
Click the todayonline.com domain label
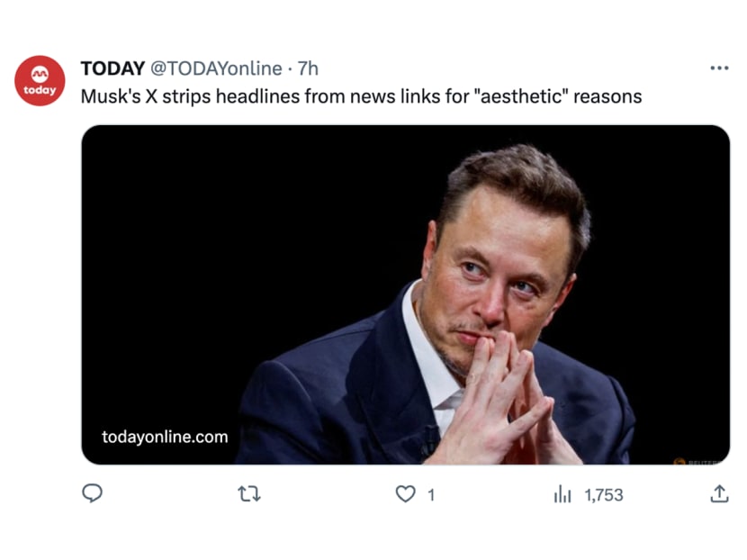coord(165,437)
